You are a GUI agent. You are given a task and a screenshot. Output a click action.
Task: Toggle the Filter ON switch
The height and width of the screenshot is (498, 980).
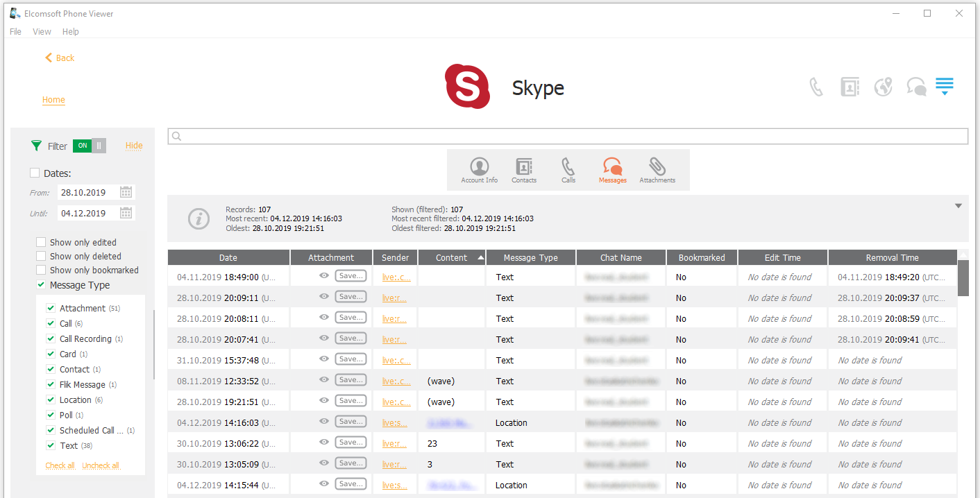pos(90,146)
